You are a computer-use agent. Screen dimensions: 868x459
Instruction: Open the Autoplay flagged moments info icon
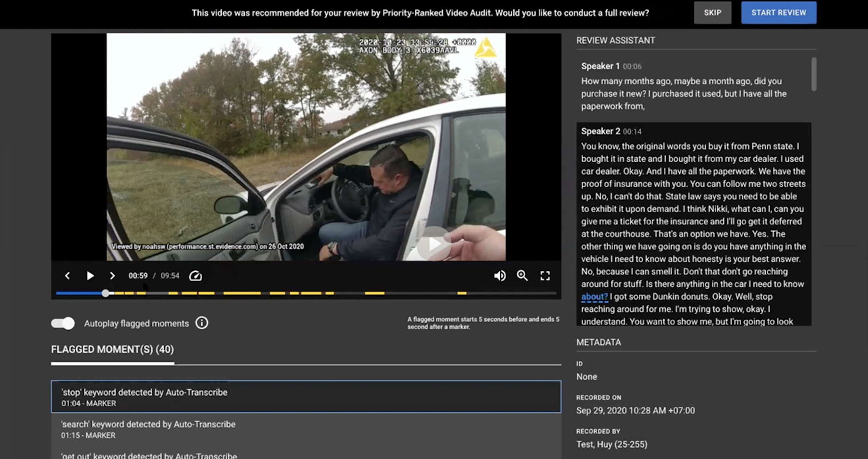coord(202,323)
